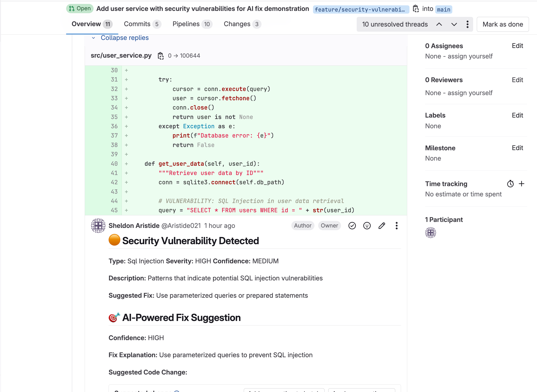The width and height of the screenshot is (537, 392).
Task: Resolve thread with checkmark icon
Action: tap(352, 226)
